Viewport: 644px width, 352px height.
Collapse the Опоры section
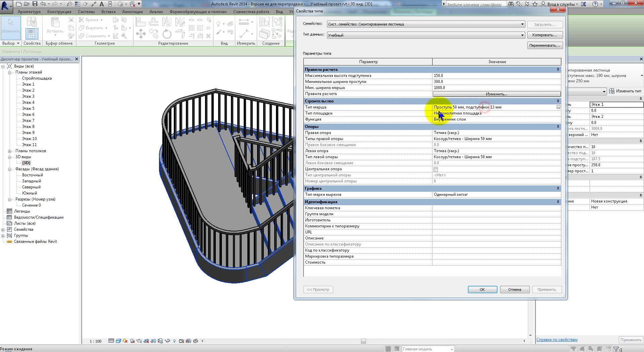click(x=558, y=127)
